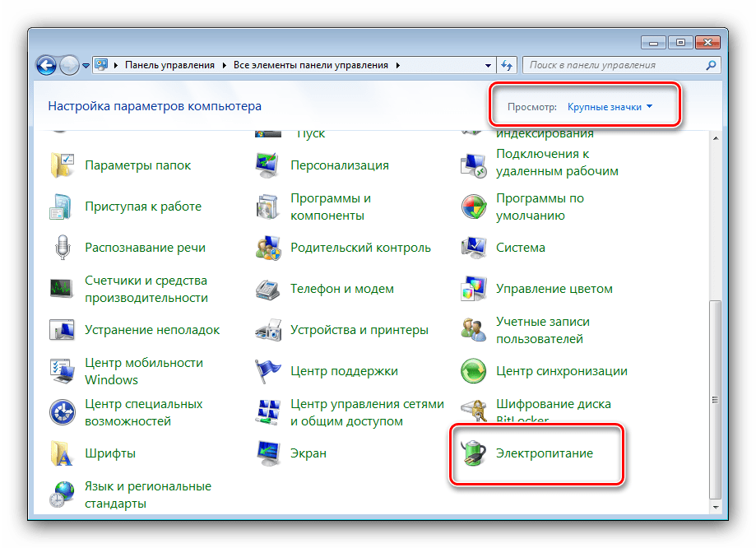This screenshot has width=756, height=548.
Task: Click the Телефон и модем icon
Action: 268,289
